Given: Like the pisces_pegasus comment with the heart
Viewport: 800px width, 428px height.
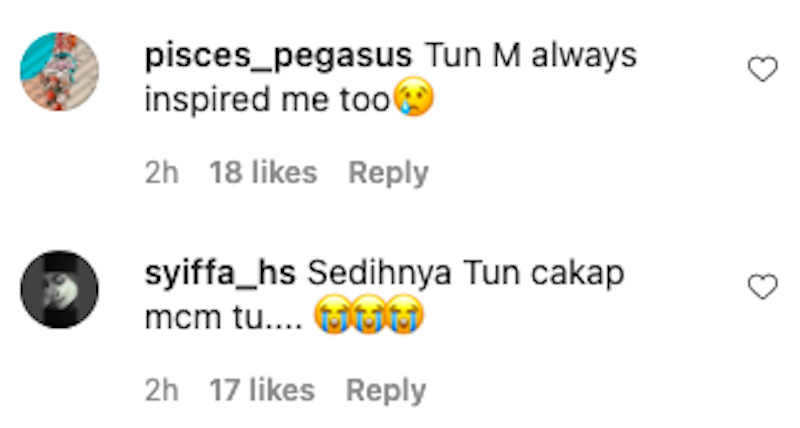Looking at the screenshot, I should 763,70.
